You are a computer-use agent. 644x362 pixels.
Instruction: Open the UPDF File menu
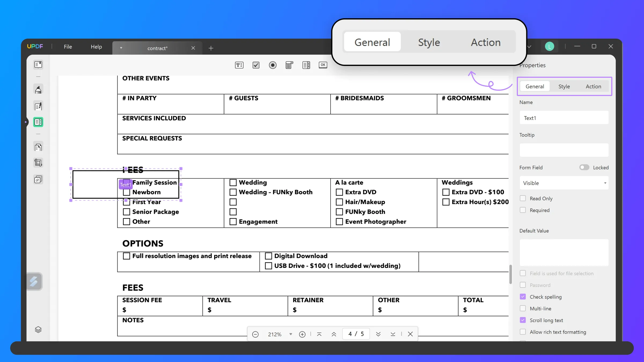click(x=68, y=46)
